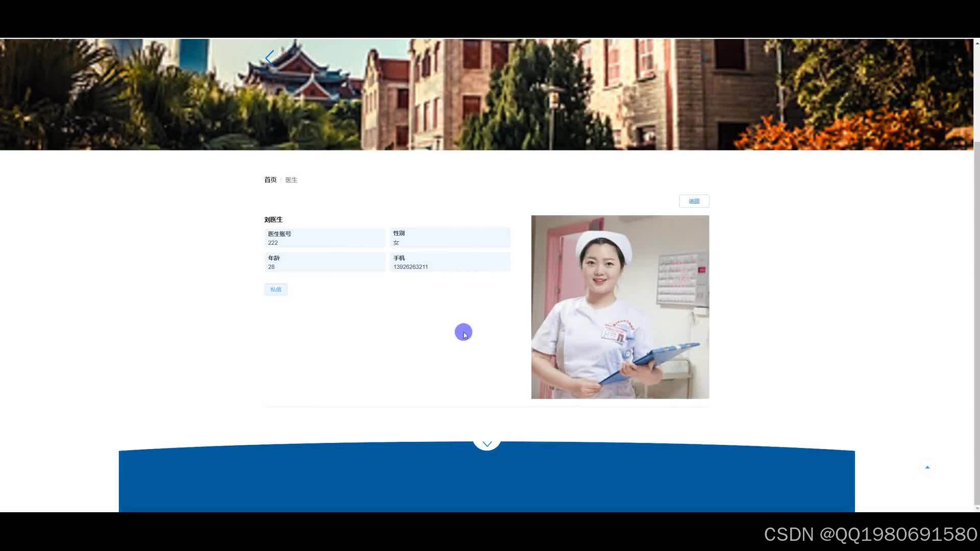The height and width of the screenshot is (551, 980).
Task: Click the scrollbar up arrow
Action: coord(976,43)
